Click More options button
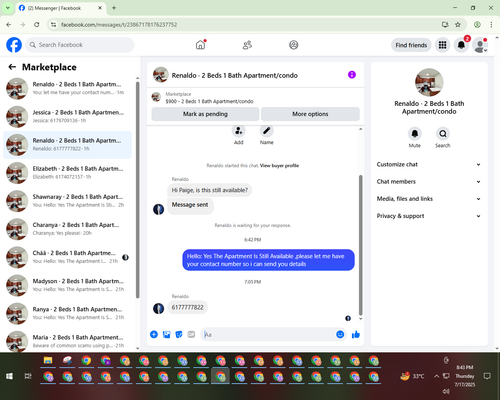The height and width of the screenshot is (400, 500). tap(310, 114)
